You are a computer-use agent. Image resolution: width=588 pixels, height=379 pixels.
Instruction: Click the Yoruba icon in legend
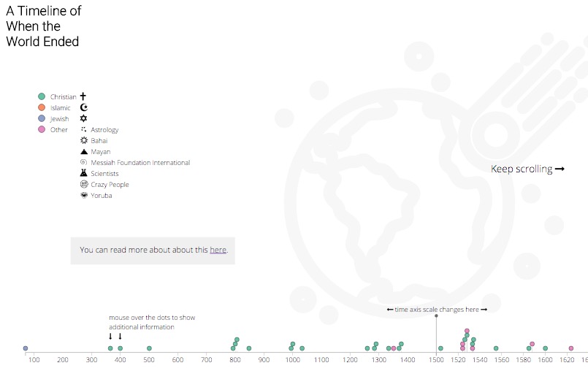tap(84, 195)
